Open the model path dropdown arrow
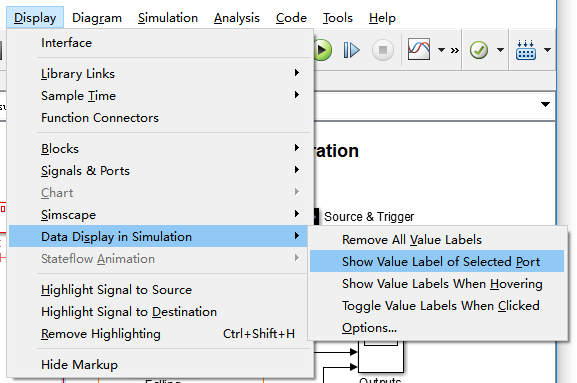The image size is (577, 383). click(x=545, y=104)
